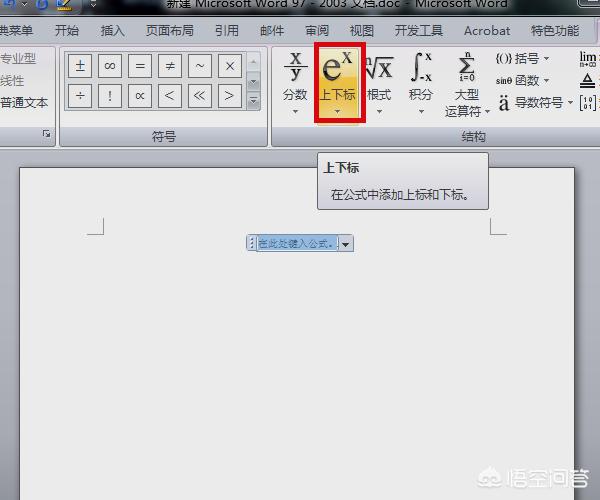600x500 pixels.
Task: Choose 专业型 professional format
Action: pyautogui.click(x=18, y=59)
